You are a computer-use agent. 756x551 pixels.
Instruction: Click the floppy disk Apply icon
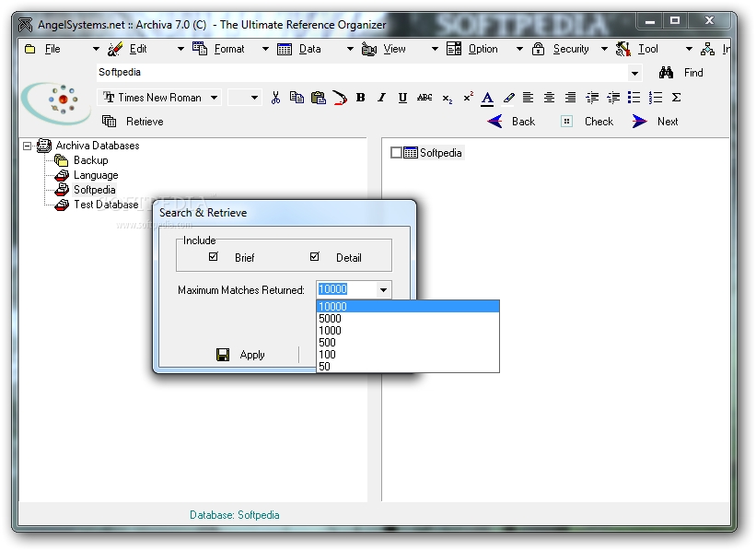[x=223, y=355]
